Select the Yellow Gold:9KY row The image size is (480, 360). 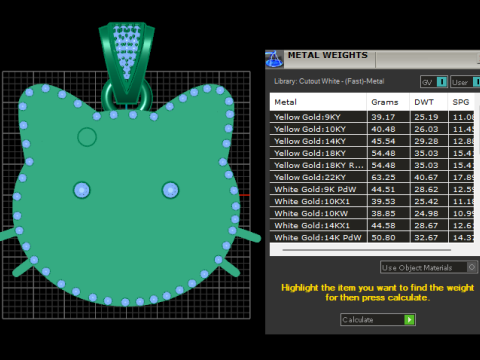(372, 117)
